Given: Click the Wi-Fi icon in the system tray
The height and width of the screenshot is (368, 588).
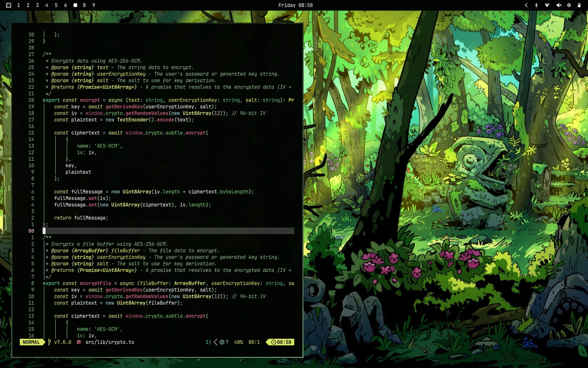Looking at the screenshot, I should (547, 5).
